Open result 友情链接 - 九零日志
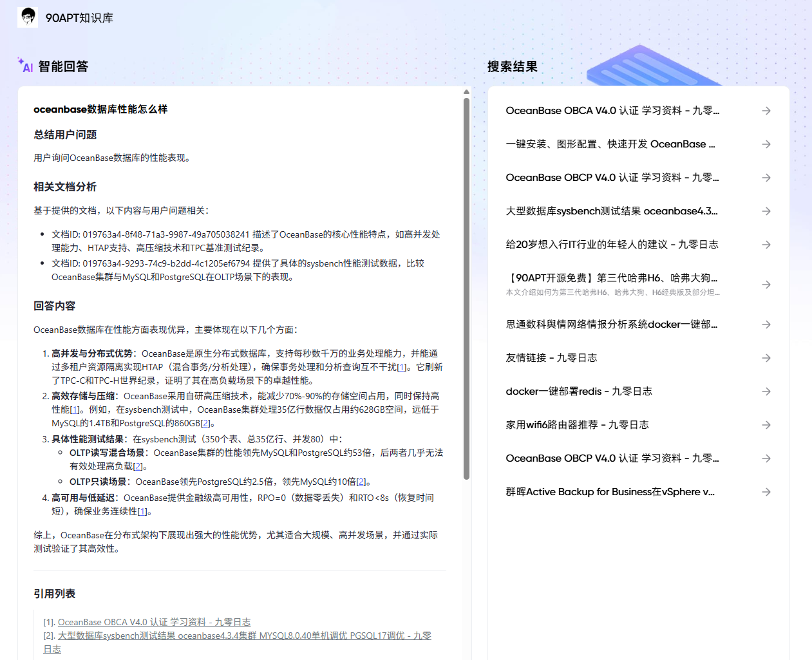Screen dimensions: 812x660 tap(551, 358)
